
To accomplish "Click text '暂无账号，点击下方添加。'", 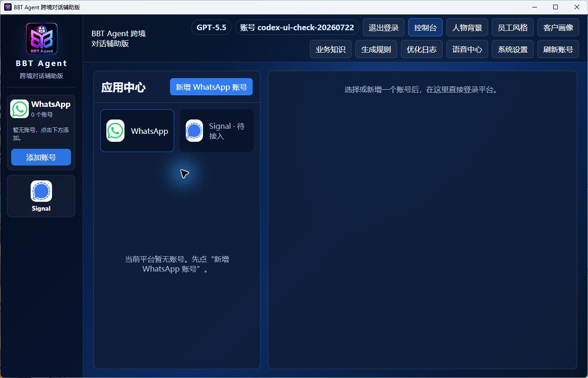I will 41,134.
